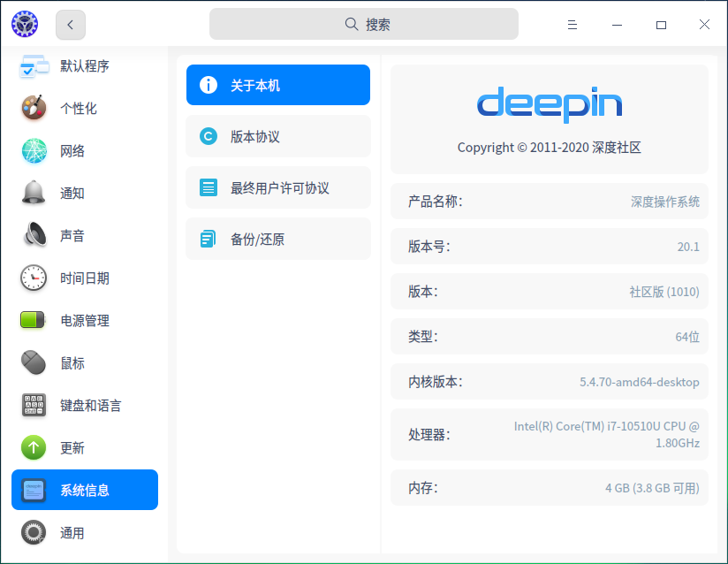Click the 内存 label

point(423,488)
